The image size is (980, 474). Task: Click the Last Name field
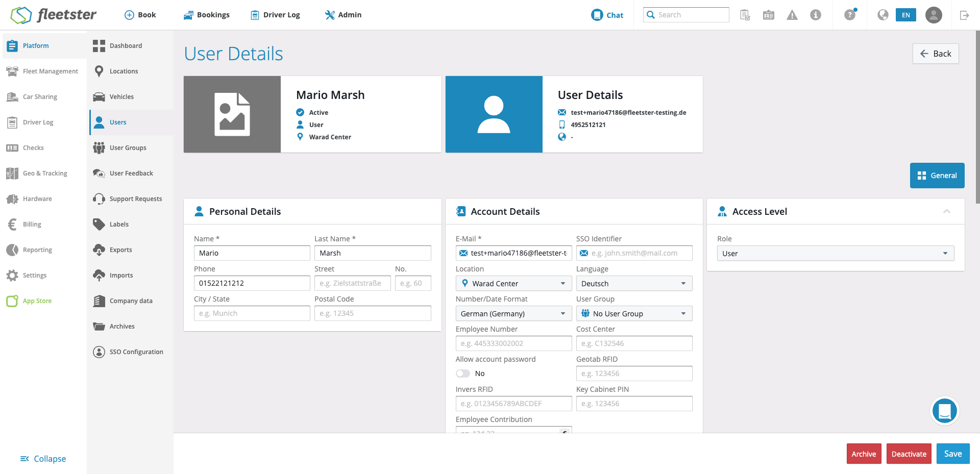(x=373, y=253)
